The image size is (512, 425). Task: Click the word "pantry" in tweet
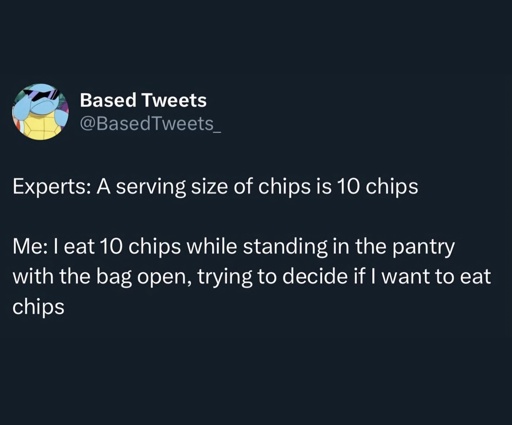423,248
